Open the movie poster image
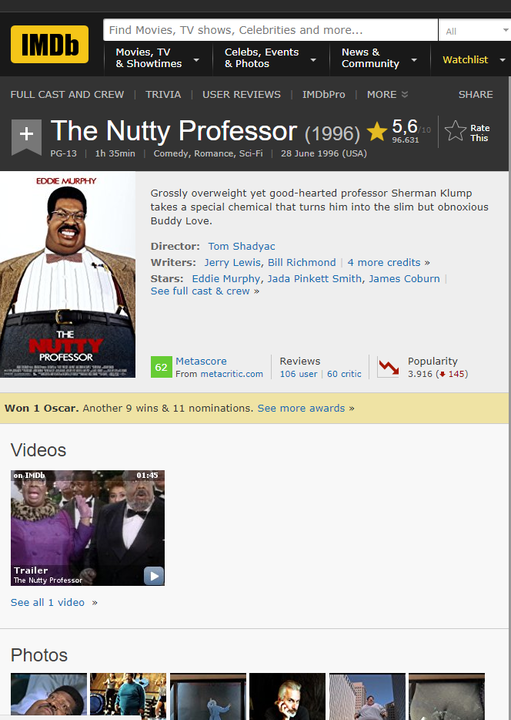The image size is (511, 720). tap(67, 275)
